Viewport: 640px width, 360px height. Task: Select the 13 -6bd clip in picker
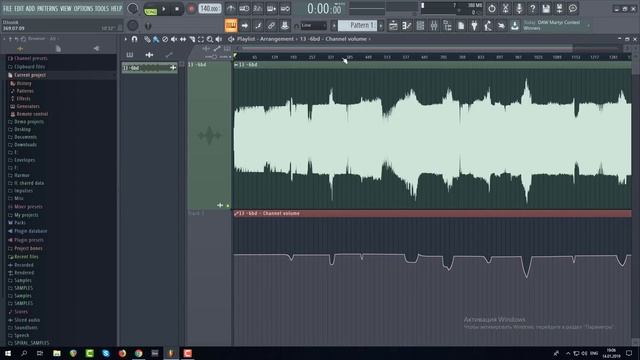[149, 68]
